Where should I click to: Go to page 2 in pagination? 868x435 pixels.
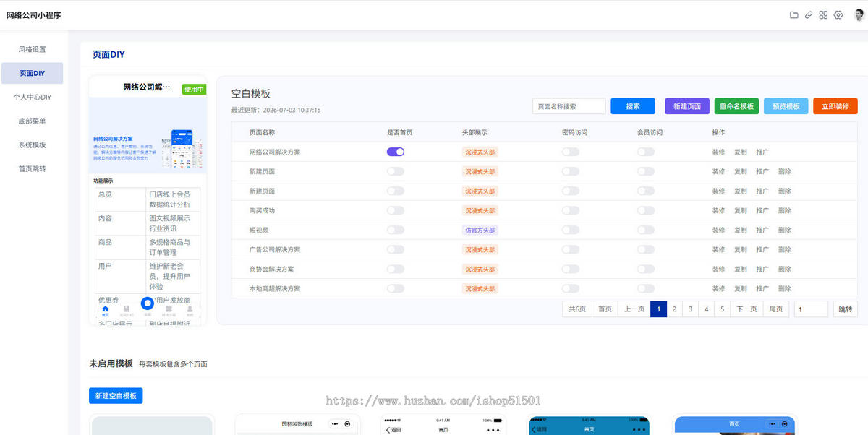(674, 309)
